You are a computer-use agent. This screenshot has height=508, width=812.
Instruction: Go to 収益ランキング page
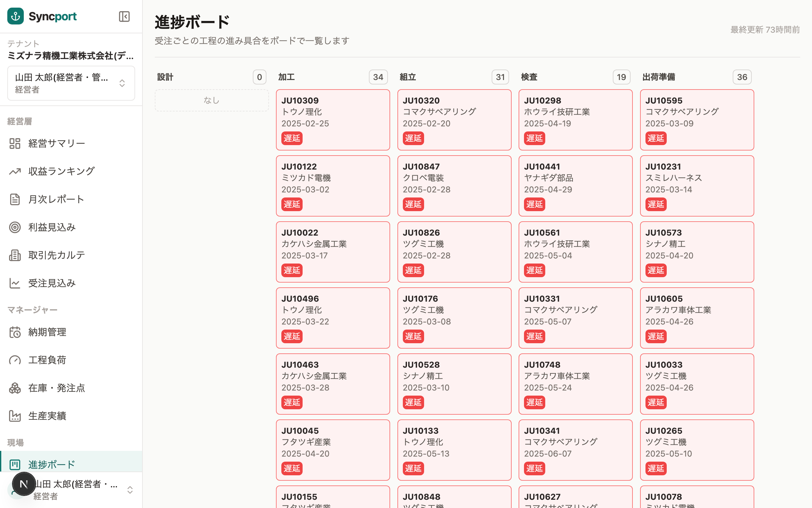(71, 171)
